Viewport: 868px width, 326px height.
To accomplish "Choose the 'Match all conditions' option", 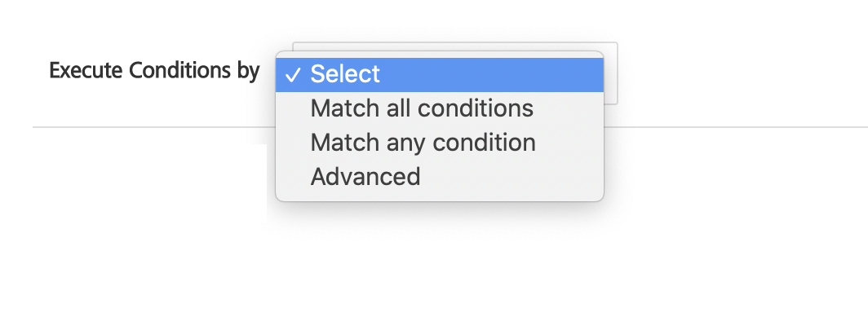I will tap(422, 108).
